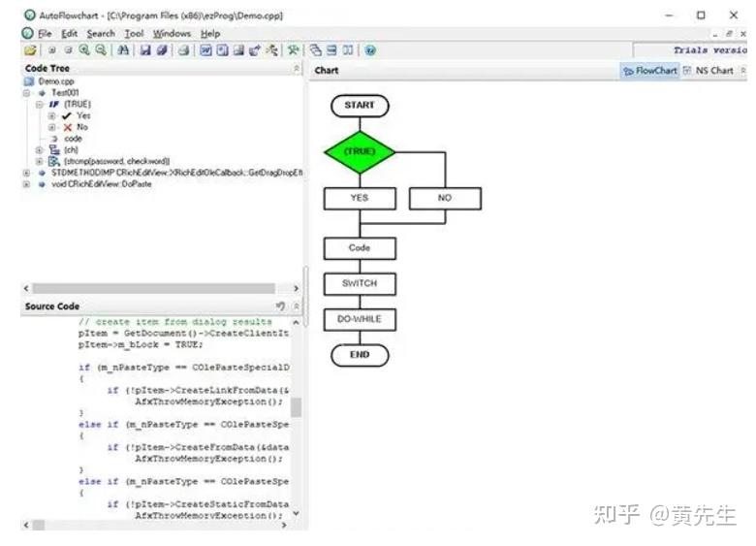756x546 pixels.
Task: Click the first small gray square toolbar icon
Action: pyautogui.click(x=52, y=50)
